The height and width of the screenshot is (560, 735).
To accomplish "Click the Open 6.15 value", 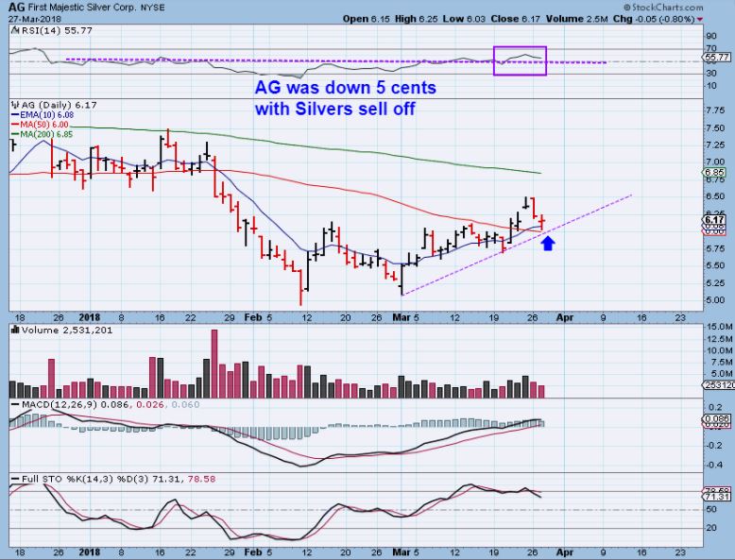I will 366,19.
